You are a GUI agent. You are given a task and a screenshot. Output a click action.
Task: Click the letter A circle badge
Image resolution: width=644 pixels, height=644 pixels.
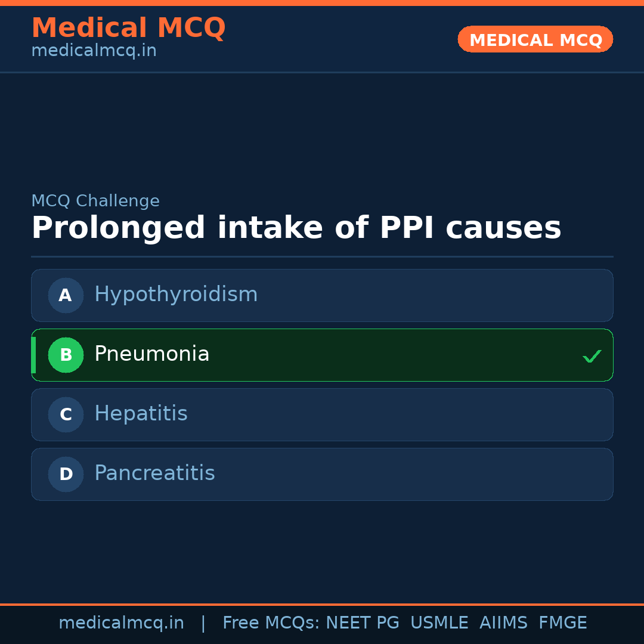(x=66, y=295)
